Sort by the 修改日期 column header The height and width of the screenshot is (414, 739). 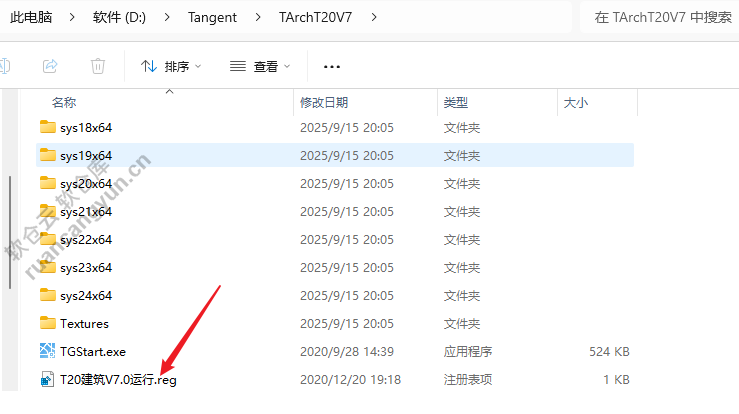pos(324,102)
